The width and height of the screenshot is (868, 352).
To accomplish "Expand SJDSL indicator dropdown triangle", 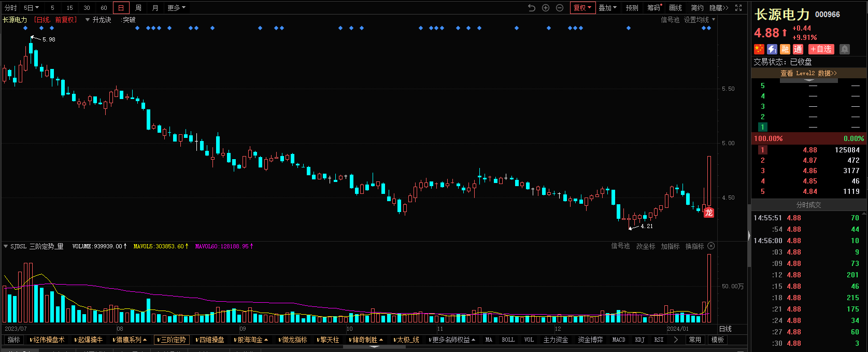I will tap(6, 246).
